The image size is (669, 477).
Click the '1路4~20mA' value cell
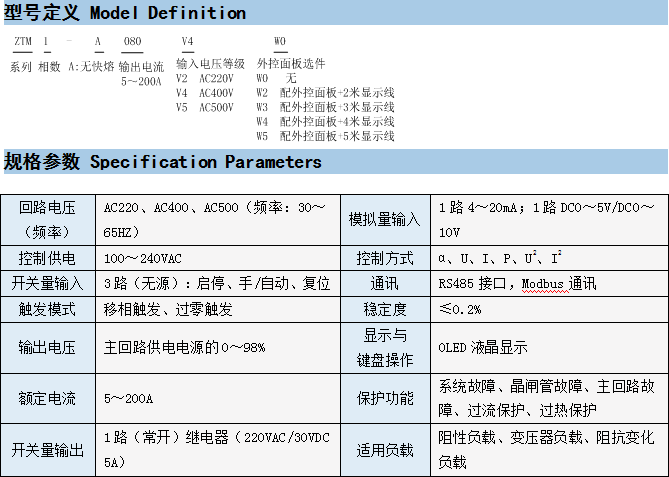(x=550, y=220)
